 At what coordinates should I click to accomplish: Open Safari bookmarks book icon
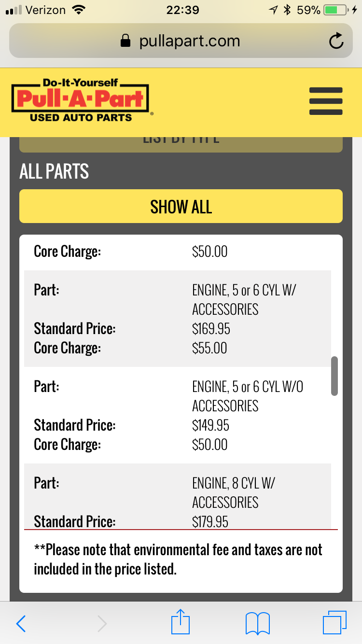[258, 623]
